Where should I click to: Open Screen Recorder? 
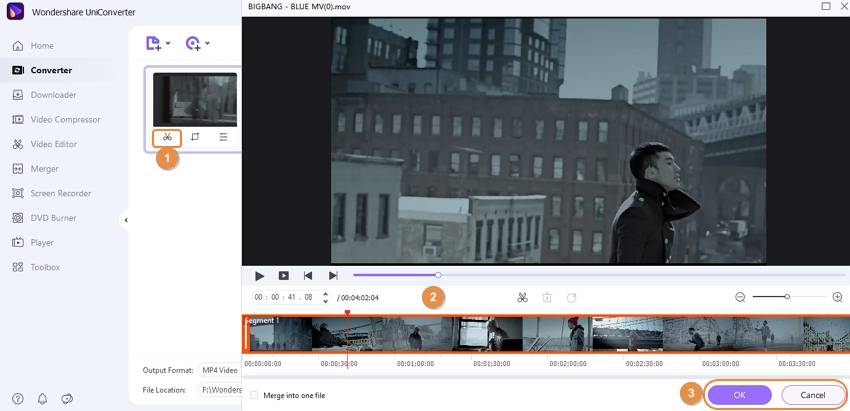pyautogui.click(x=51, y=193)
